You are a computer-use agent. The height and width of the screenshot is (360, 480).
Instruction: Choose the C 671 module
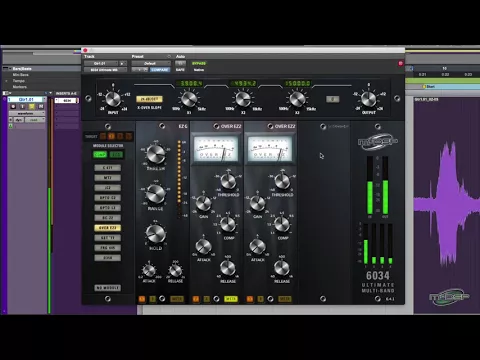[107, 168]
